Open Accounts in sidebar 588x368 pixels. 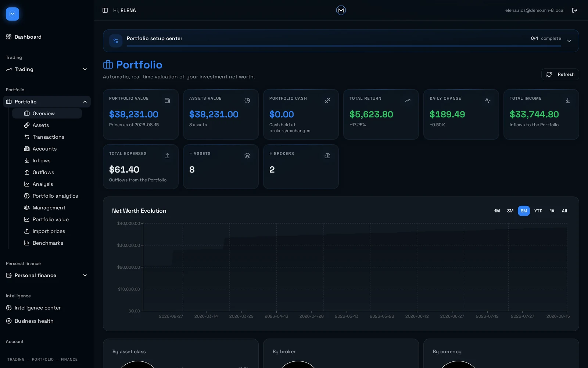47,149
